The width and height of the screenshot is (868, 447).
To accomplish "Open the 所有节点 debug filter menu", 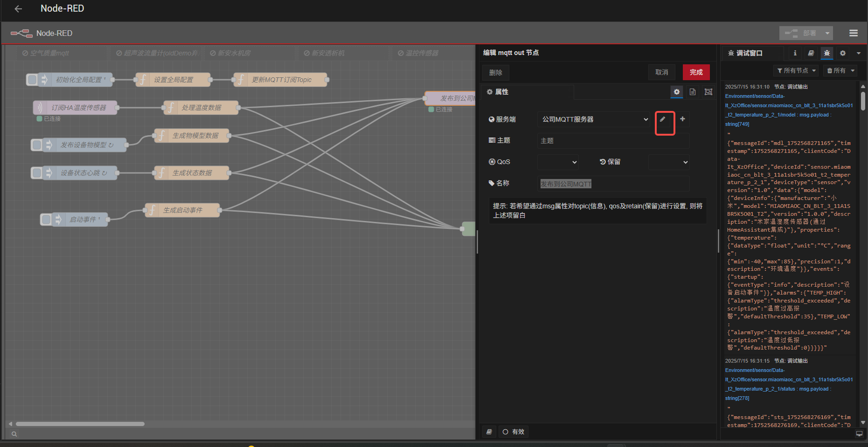I will (x=796, y=70).
